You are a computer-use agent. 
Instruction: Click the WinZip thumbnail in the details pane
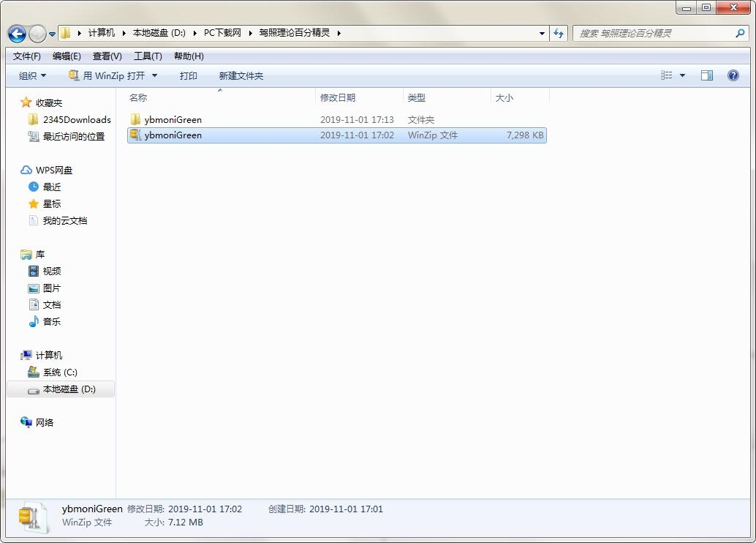point(33,517)
